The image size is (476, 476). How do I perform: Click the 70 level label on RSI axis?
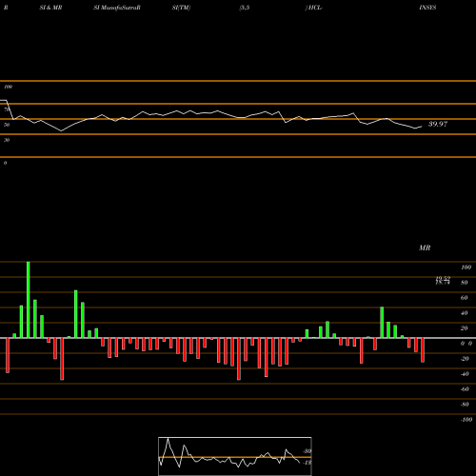click(7, 109)
